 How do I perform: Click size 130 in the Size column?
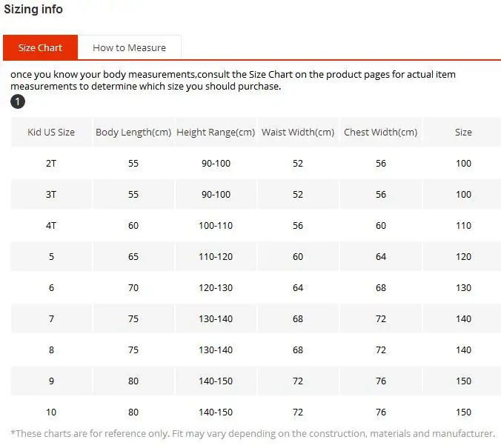tap(463, 288)
